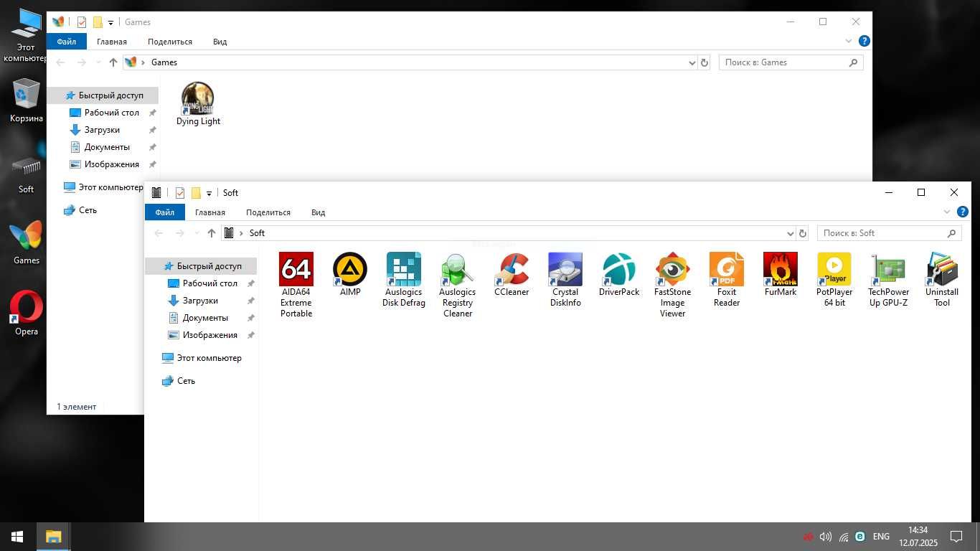Open the Windows Start menu

click(x=17, y=537)
